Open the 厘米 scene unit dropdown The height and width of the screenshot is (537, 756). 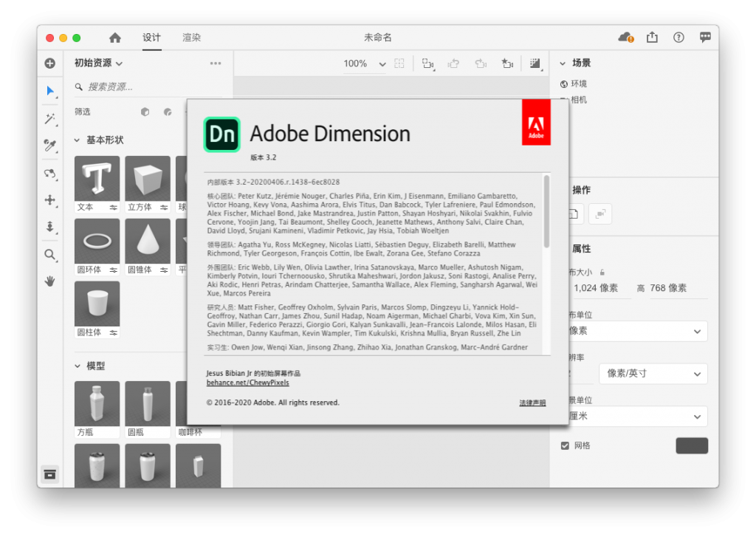637,417
